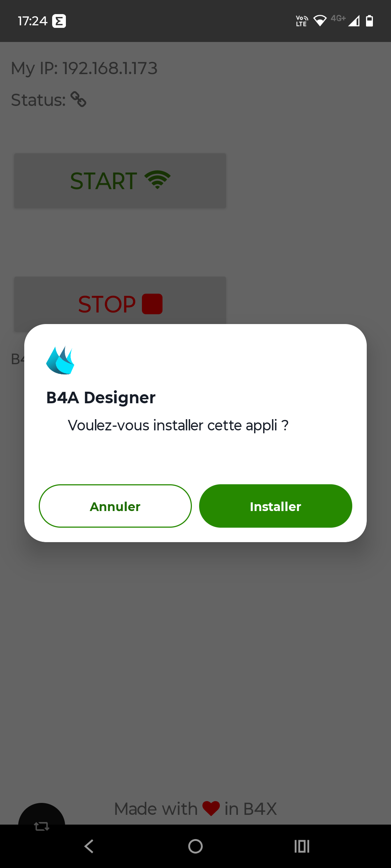Tap the Made with love in B4X footer

tap(195, 809)
